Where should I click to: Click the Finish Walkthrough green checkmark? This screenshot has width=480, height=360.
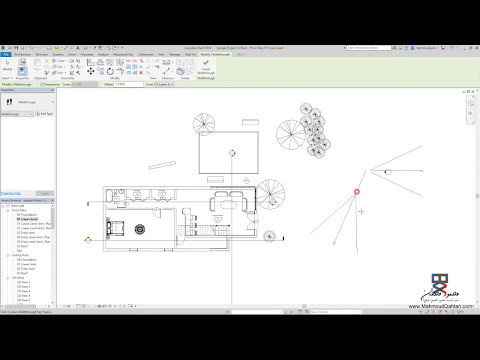coord(206,62)
